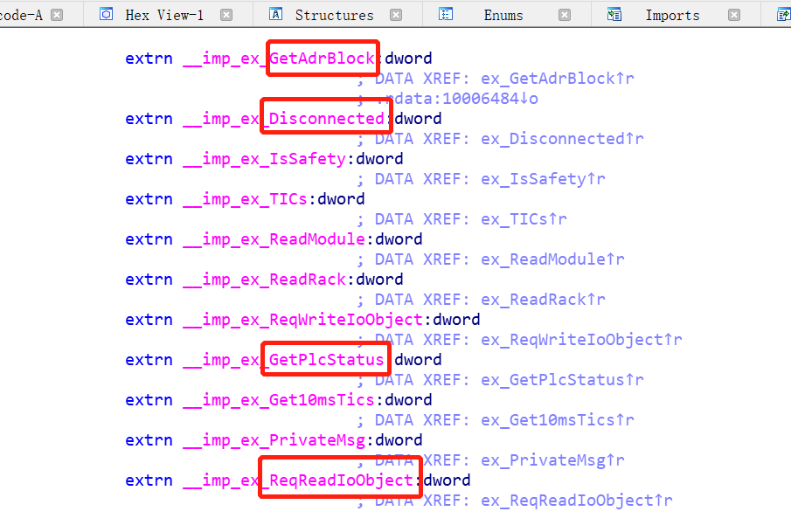Close the Enums tab
791x532 pixels.
point(565,15)
